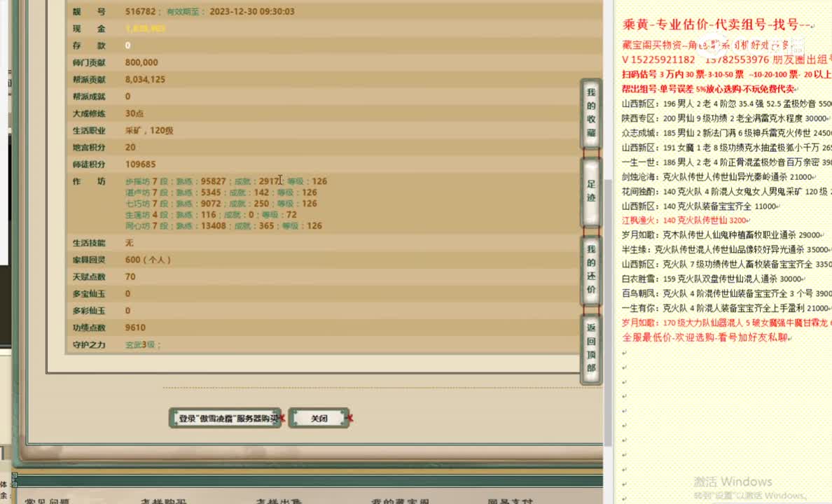Click workshop row with 熟练 95827
The image size is (832, 504).
click(x=226, y=181)
